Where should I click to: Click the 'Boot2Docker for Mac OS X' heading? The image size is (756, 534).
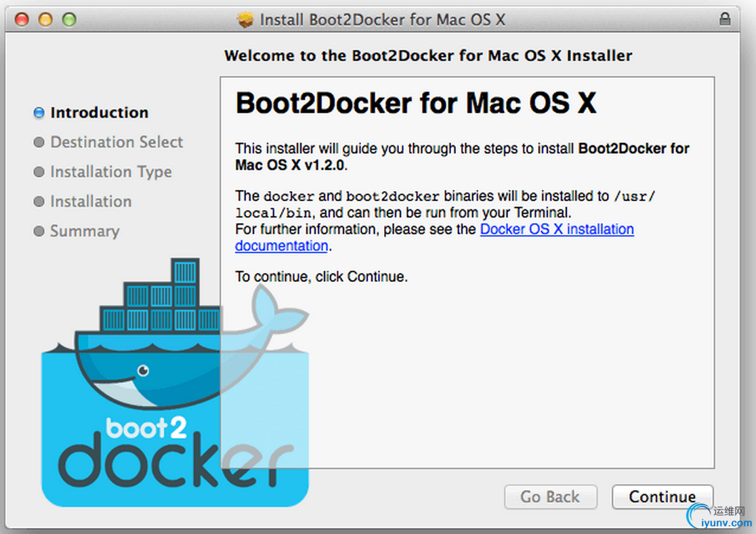click(416, 103)
